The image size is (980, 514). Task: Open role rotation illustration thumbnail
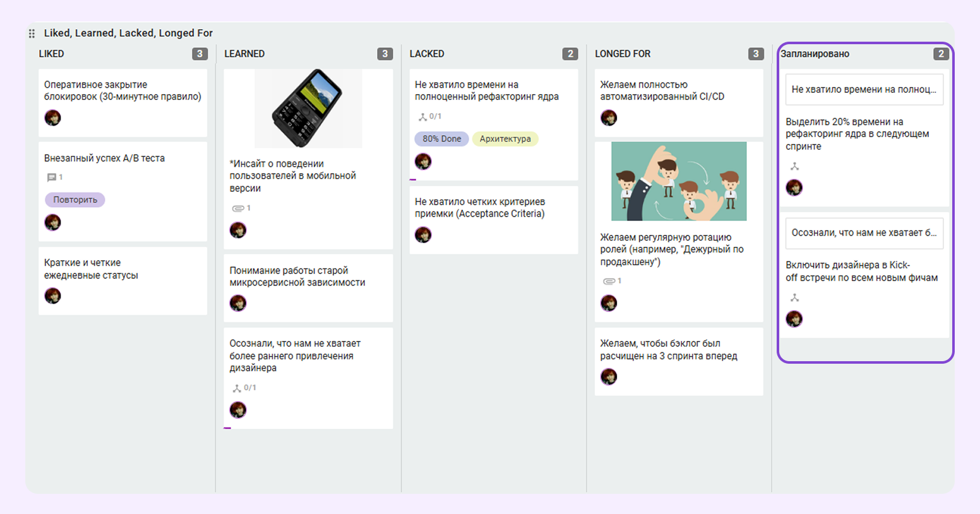pyautogui.click(x=679, y=181)
